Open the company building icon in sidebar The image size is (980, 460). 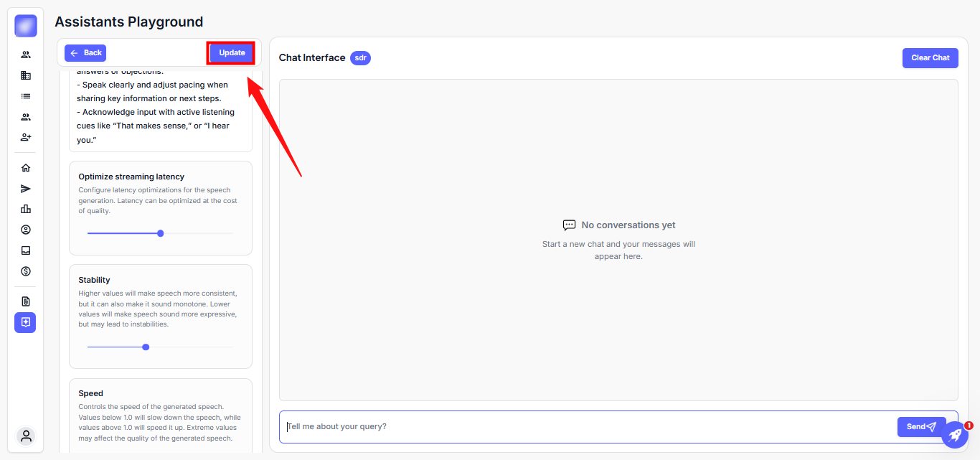pyautogui.click(x=26, y=75)
